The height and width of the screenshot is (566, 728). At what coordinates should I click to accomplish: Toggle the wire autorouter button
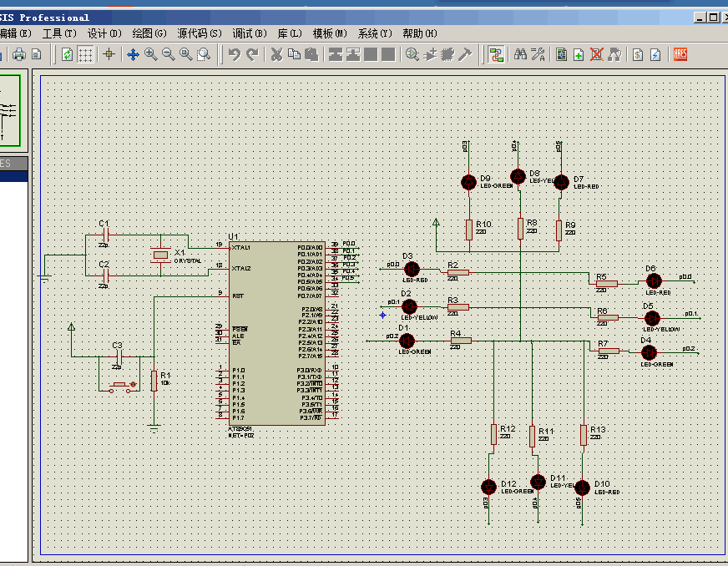496,54
